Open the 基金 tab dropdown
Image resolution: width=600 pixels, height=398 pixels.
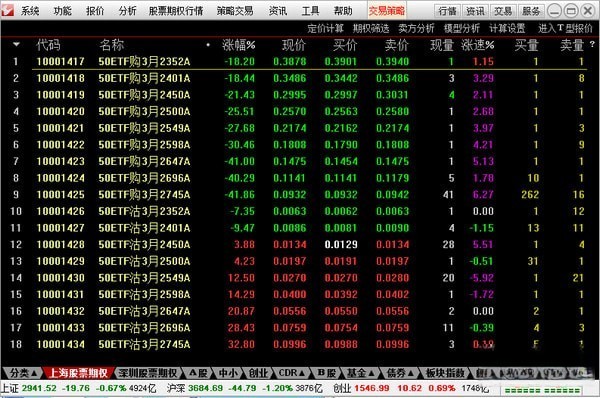(x=360, y=373)
